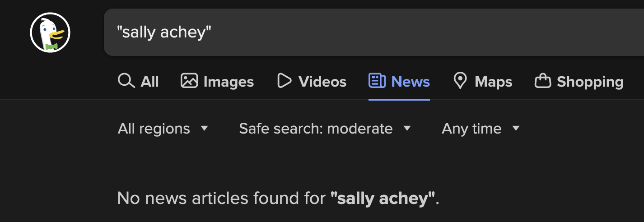Viewport: 644px width, 222px height.
Task: Select the News tab label
Action: coord(411,82)
